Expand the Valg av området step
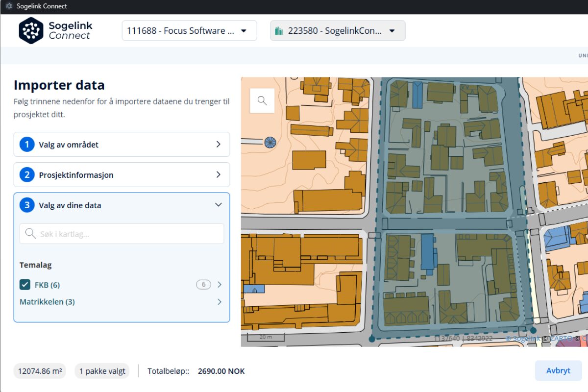The width and height of the screenshot is (588, 392). [x=122, y=145]
